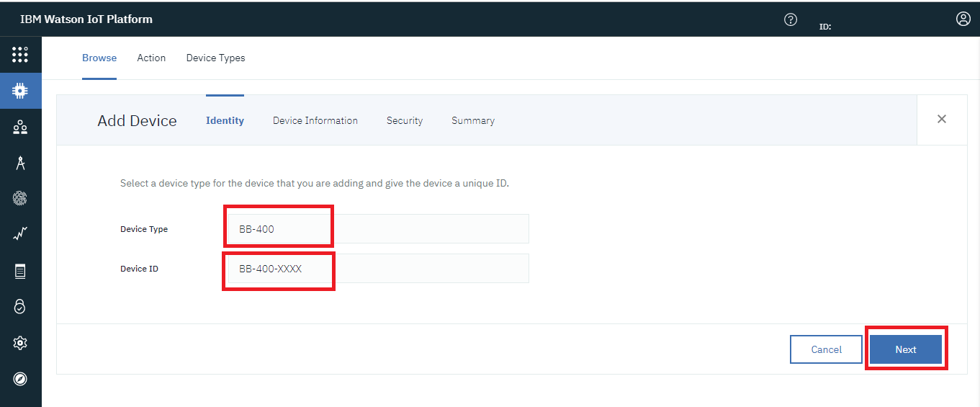Click the Next button

[906, 349]
